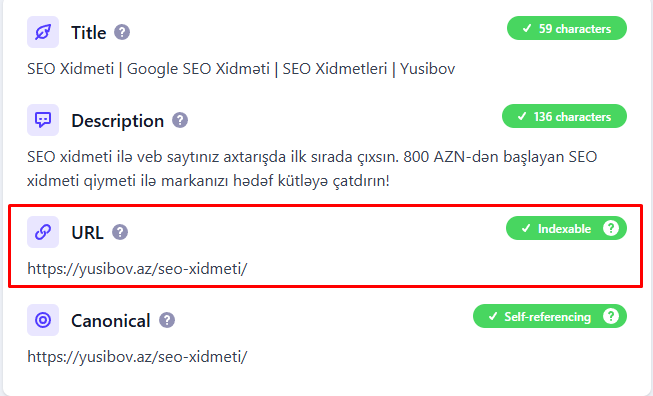Open help tooltip next to URL heading
This screenshot has height=396, width=653.
pos(120,232)
